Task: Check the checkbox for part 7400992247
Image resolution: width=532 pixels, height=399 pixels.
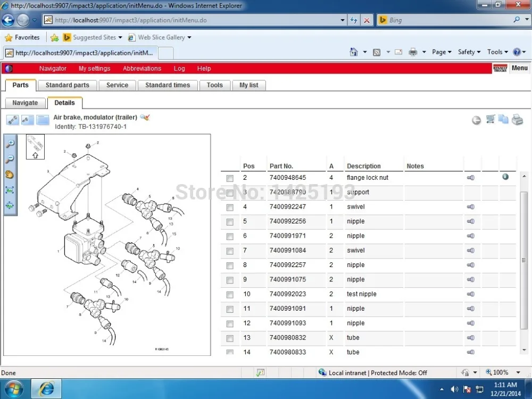Action: tap(229, 207)
